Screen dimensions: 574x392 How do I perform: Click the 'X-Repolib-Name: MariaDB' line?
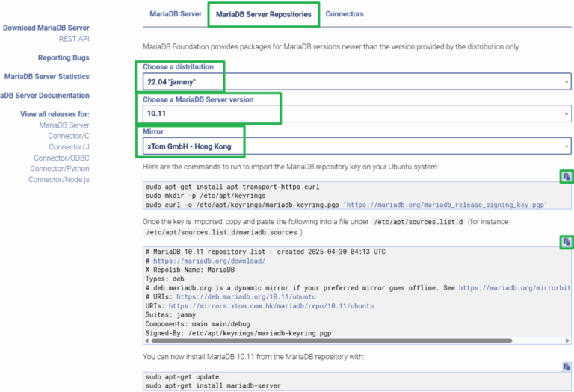pyautogui.click(x=190, y=270)
